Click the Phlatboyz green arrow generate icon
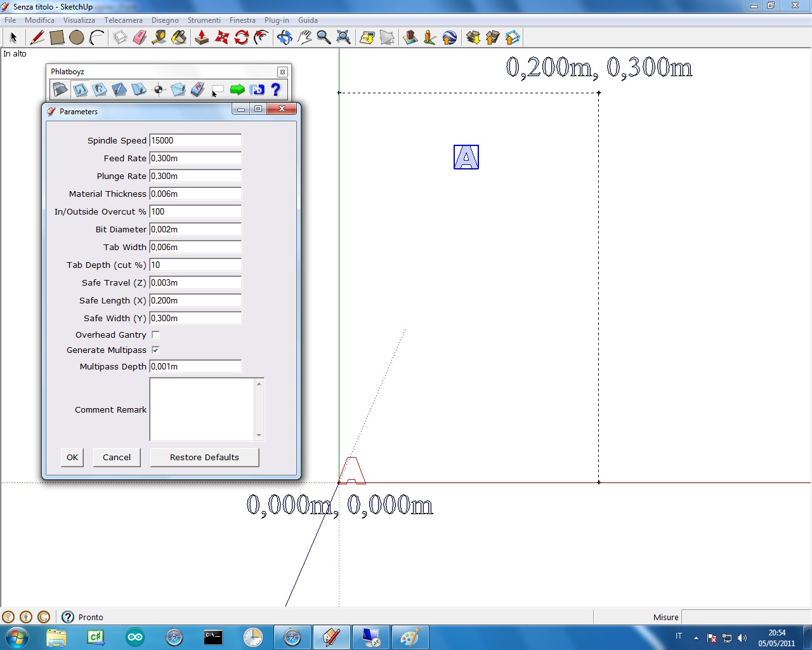This screenshot has width=812, height=650. pos(237,90)
